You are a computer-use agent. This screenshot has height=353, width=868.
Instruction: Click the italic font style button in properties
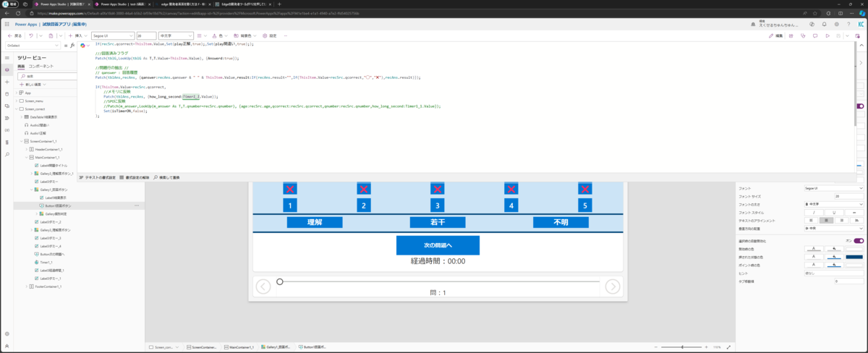[x=814, y=213]
